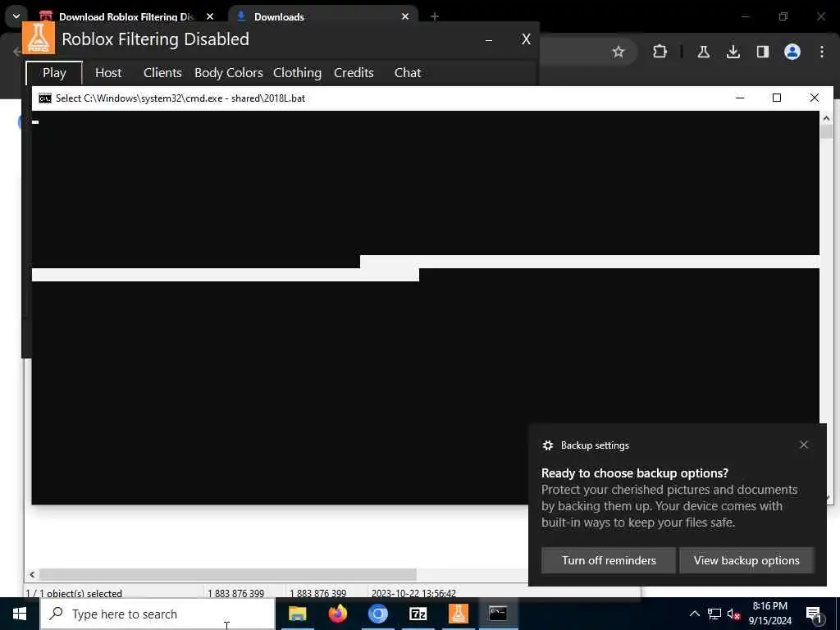Click the status date 2023-10-22 13:56:42

pos(413,593)
